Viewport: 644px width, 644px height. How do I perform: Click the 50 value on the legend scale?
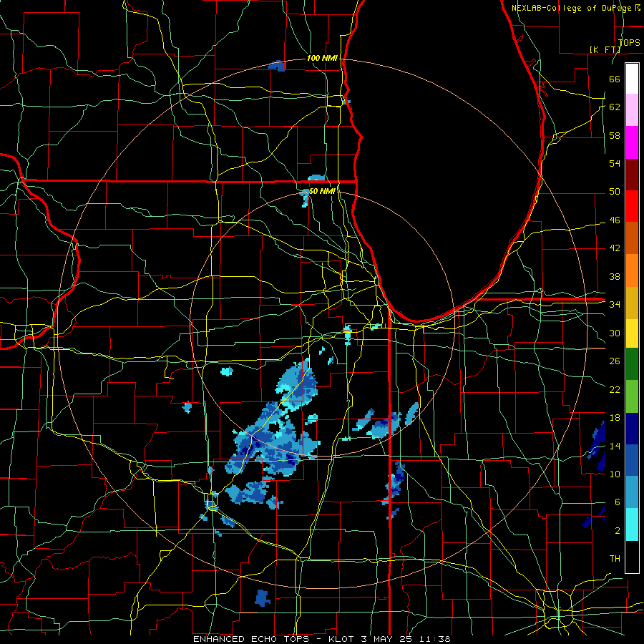tap(615, 192)
